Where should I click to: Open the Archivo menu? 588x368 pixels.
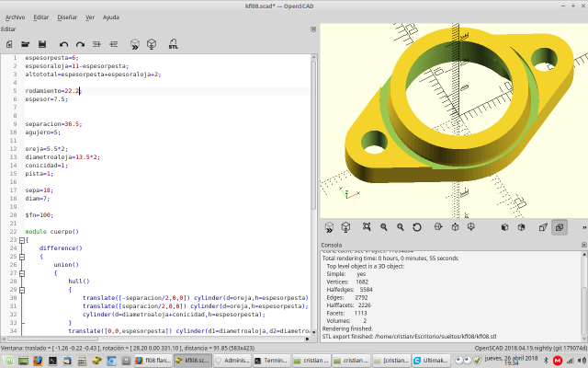pyautogui.click(x=15, y=17)
